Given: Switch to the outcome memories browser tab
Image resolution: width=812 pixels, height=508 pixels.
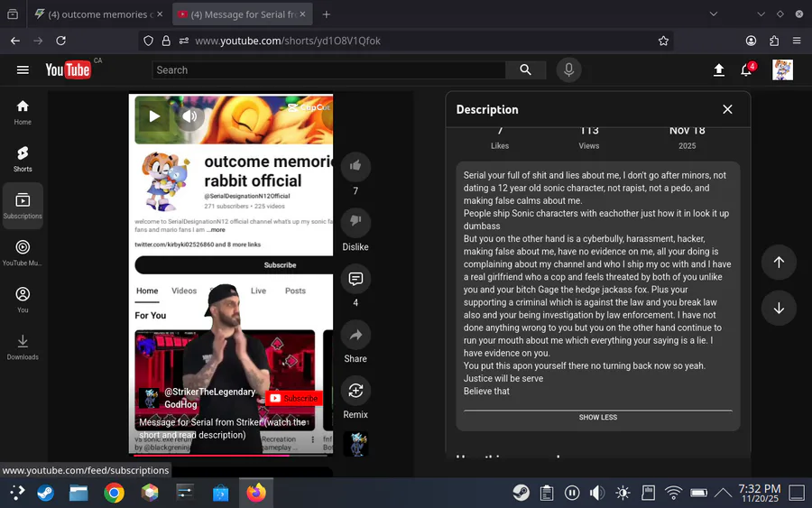Looking at the screenshot, I should pos(97,14).
